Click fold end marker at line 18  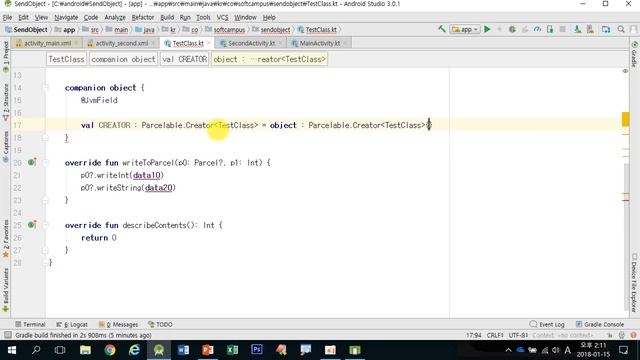coord(46,138)
